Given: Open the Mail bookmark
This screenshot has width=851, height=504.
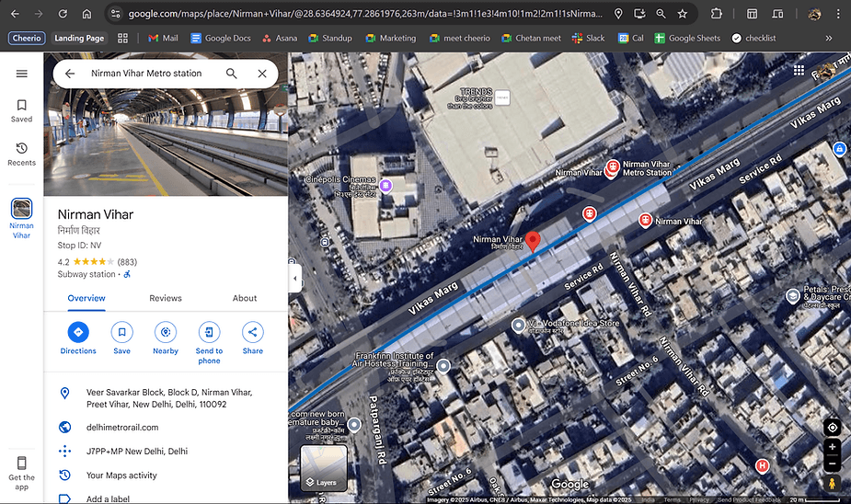Looking at the screenshot, I should click(163, 38).
